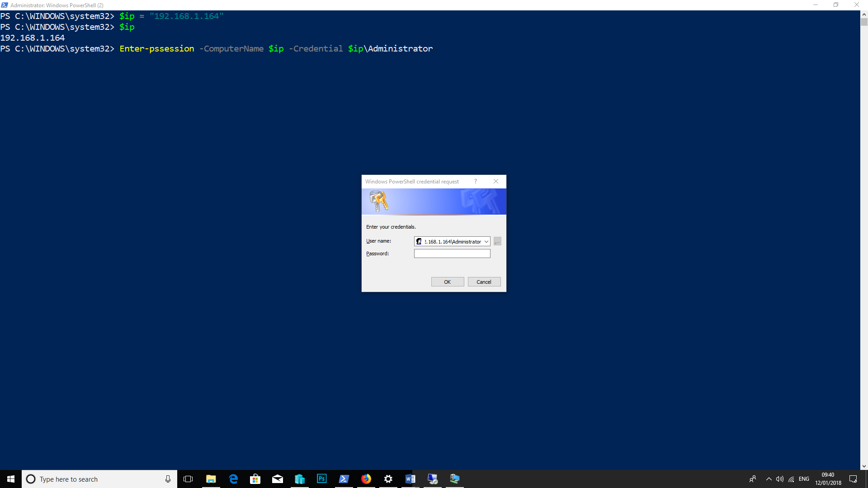Click the 192.168.1.164 output line
868x488 pixels.
[33, 38]
